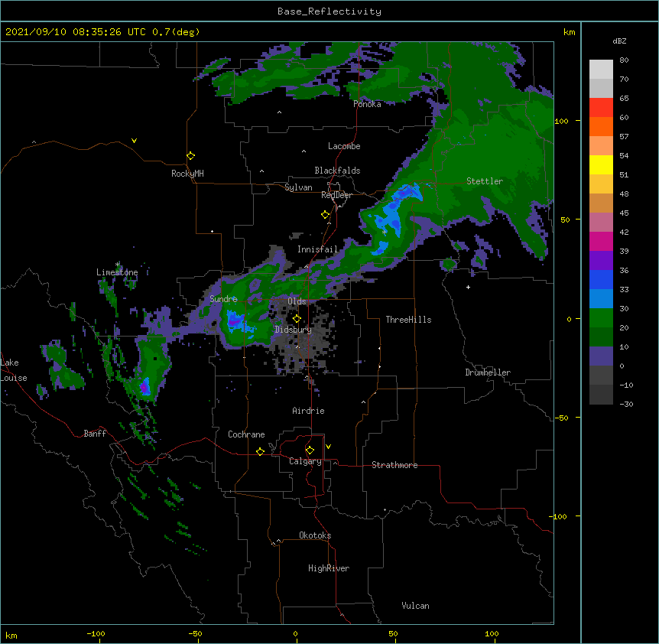Click the 0 tick label on horizontal axis
This screenshot has width=659, height=644.
pos(295,634)
